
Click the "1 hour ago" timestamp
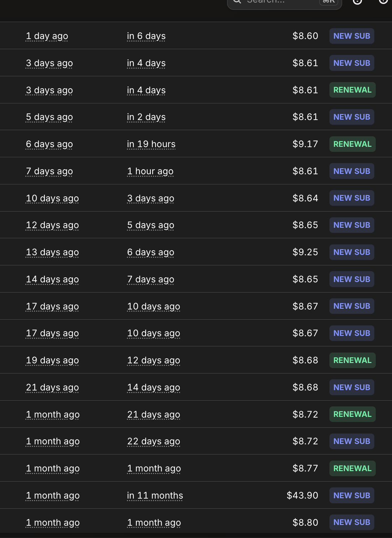(150, 171)
